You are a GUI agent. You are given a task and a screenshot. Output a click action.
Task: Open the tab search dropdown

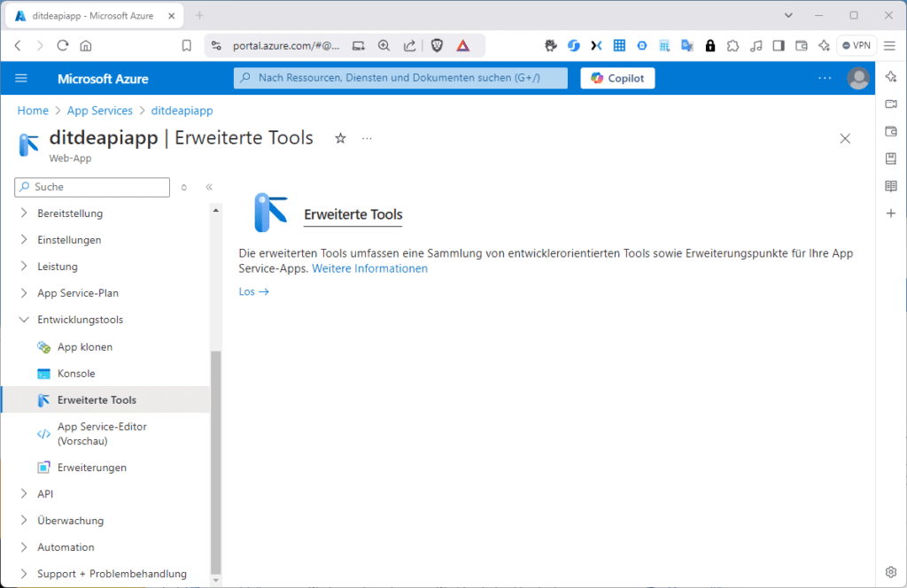(788, 16)
